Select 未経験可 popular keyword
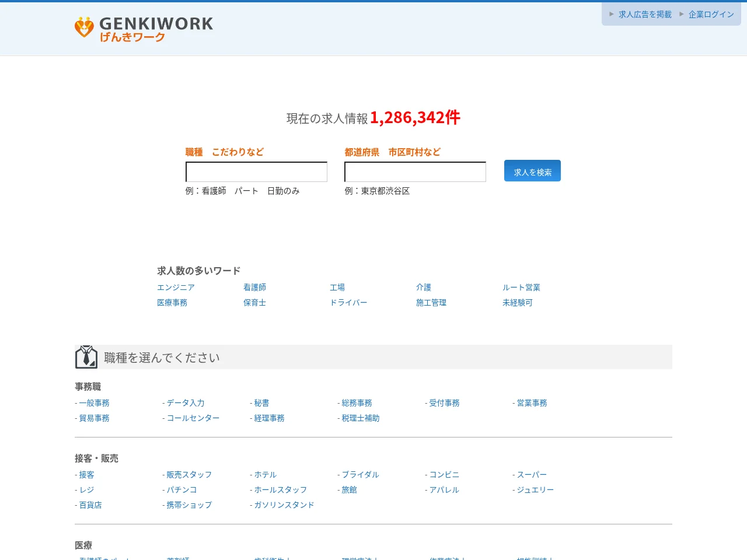This screenshot has height=560, width=747. click(518, 303)
